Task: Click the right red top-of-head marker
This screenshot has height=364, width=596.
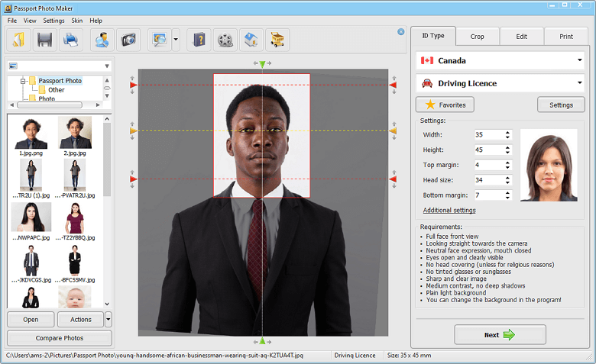Action: [x=393, y=85]
